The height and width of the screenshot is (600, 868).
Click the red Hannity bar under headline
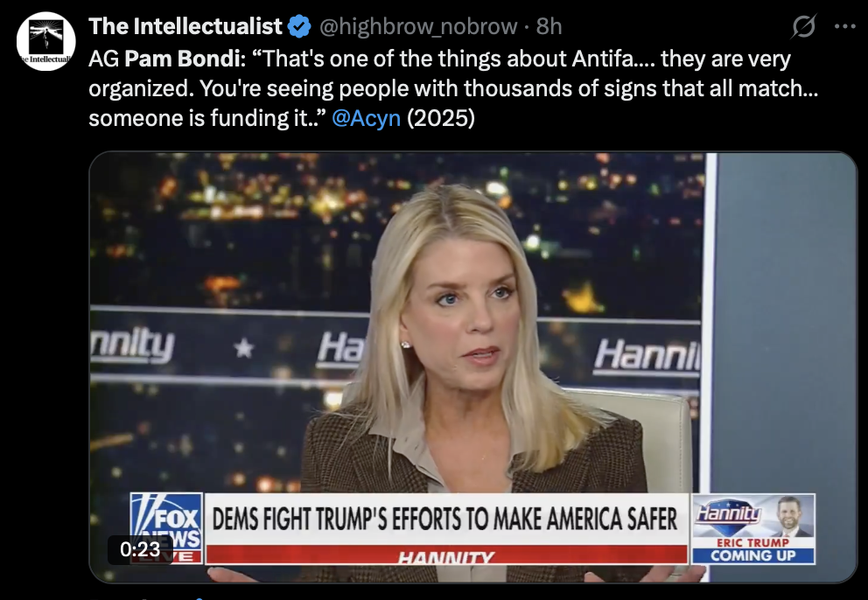(x=446, y=555)
